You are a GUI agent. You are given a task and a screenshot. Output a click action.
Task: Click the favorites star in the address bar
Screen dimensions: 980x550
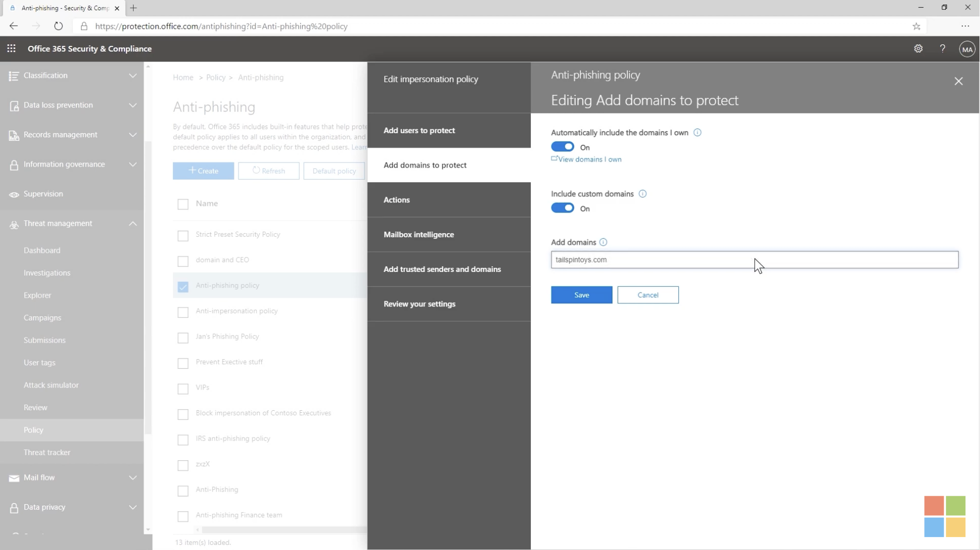click(916, 26)
